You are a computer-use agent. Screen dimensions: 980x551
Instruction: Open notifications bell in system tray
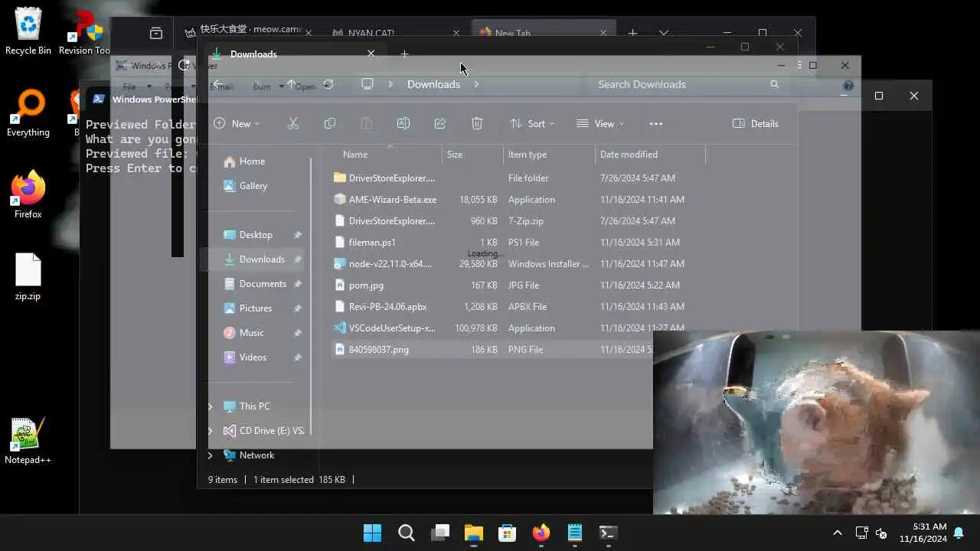tap(959, 533)
